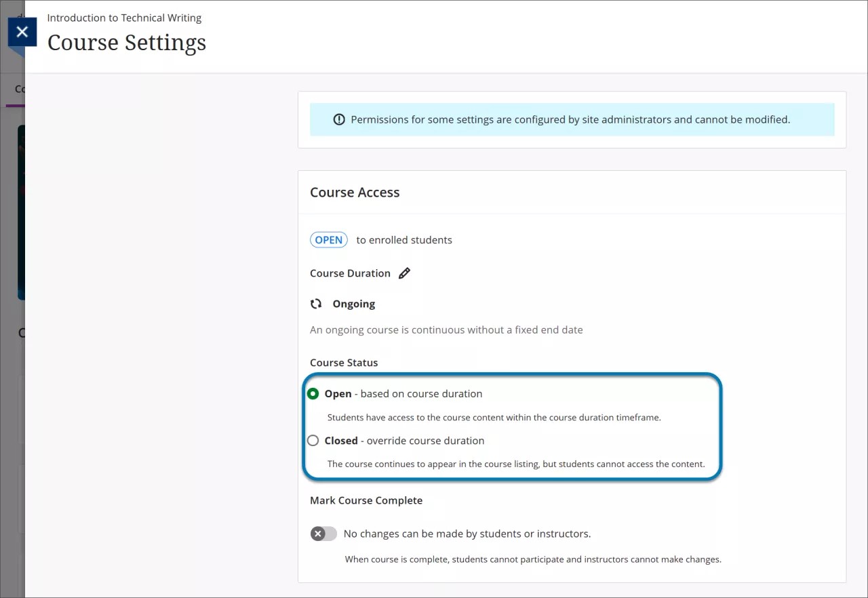Click the Introduction to Technical Writing course title

(x=124, y=18)
